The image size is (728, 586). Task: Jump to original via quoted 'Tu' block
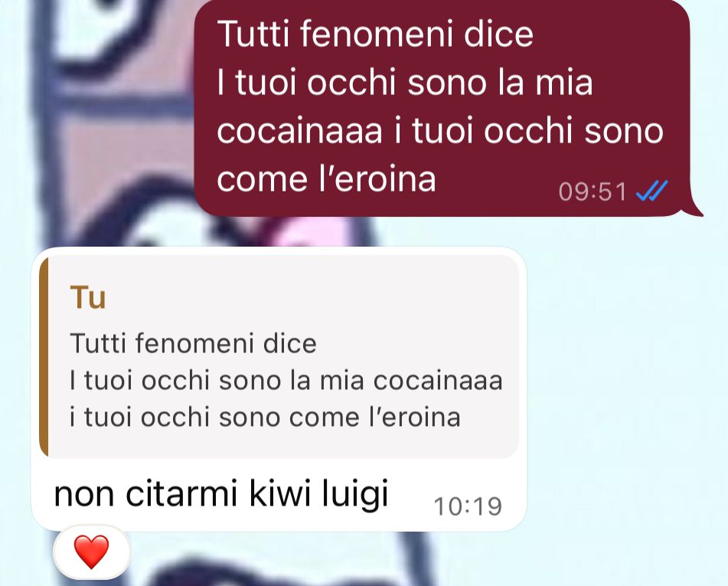point(279,356)
